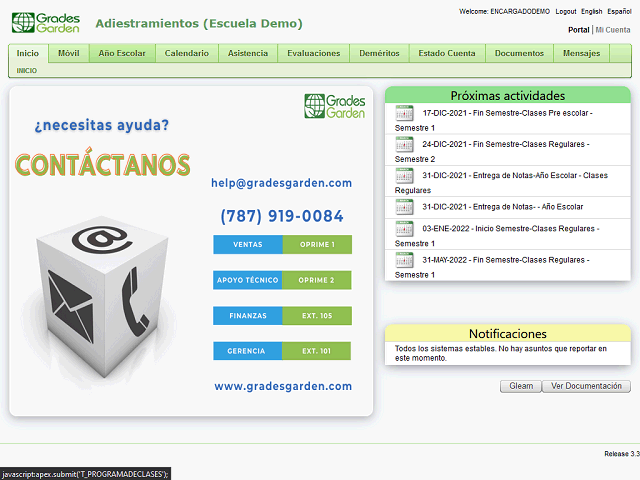Viewport: 640px width, 480px height.
Task: Click the Welcome: ENCARGADODEMO text
Action: click(504, 11)
